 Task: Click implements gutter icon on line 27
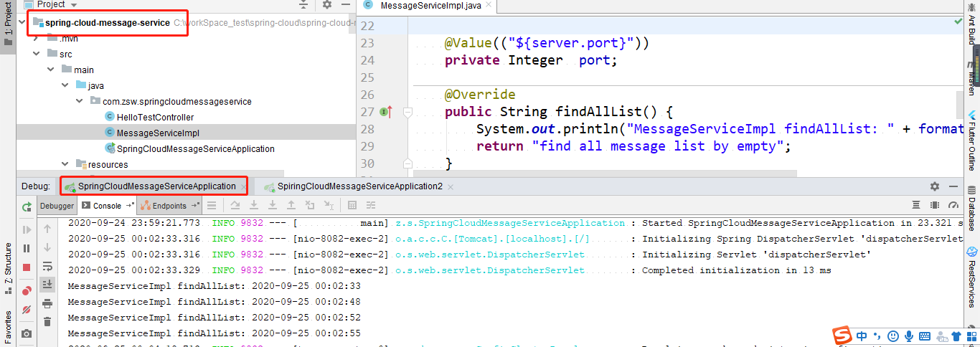(x=385, y=112)
